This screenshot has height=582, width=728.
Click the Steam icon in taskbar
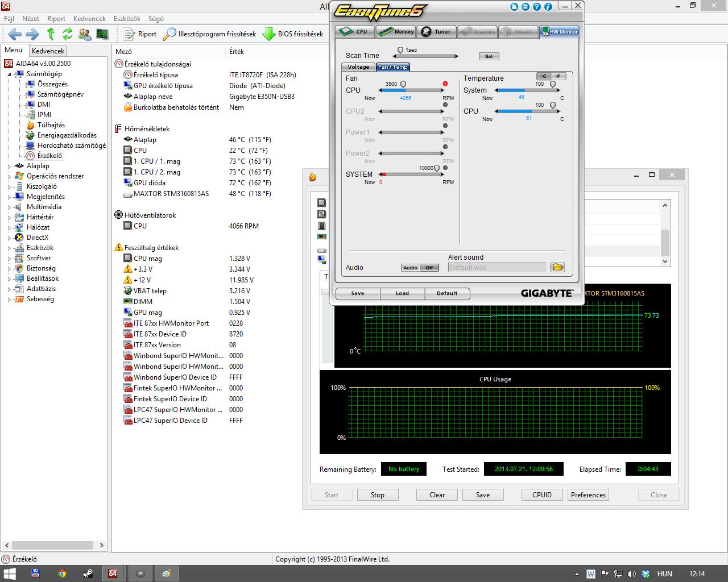tap(88, 573)
